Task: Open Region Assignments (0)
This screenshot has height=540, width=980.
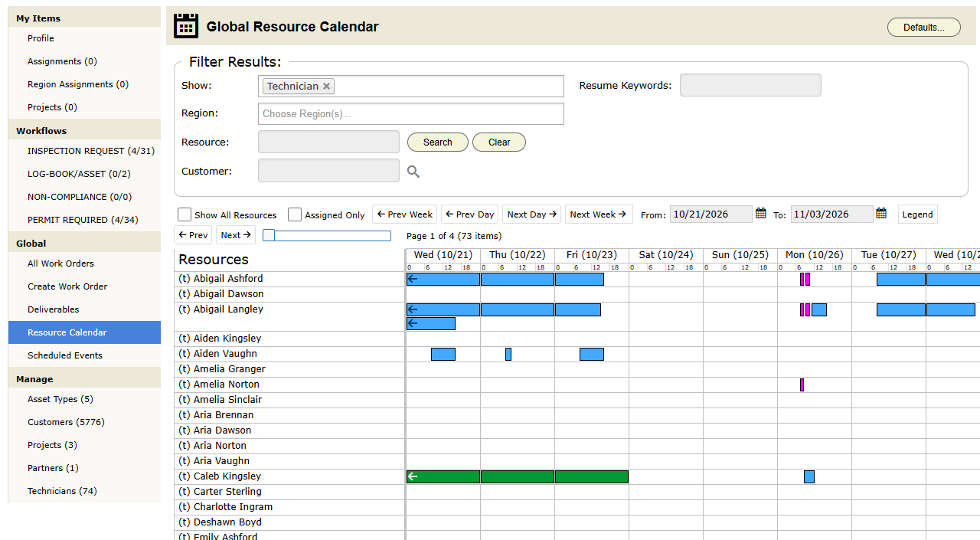Action: pyautogui.click(x=84, y=84)
